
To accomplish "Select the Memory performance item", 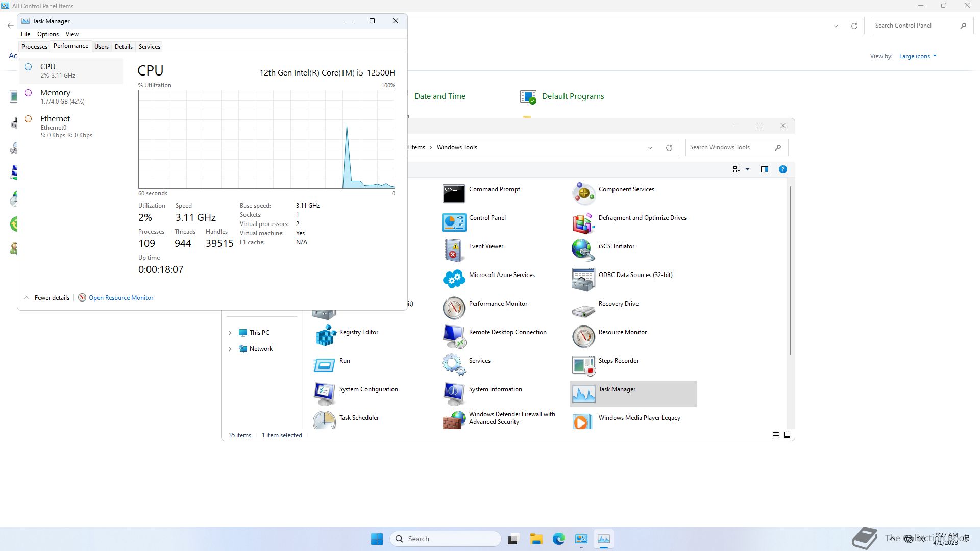I will pos(71,96).
